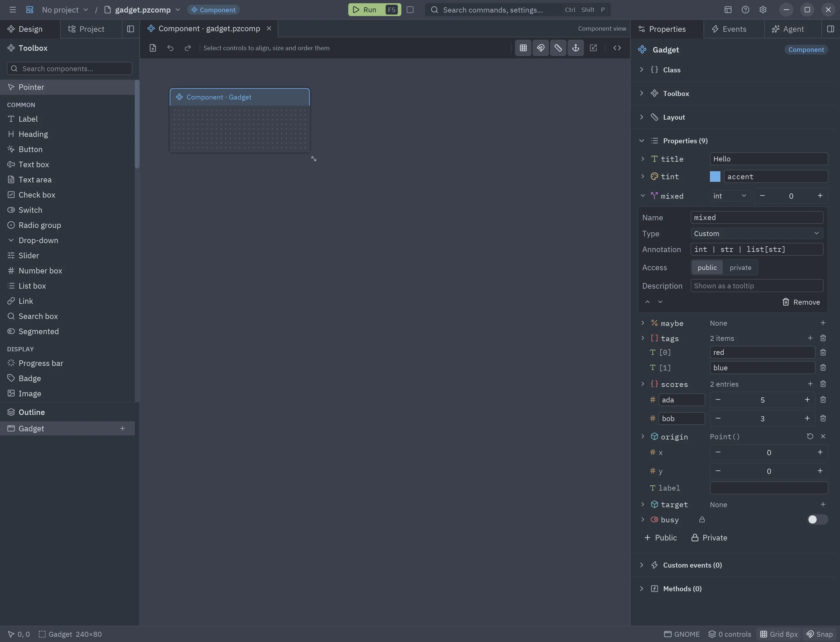Click the Remove button for mixed property
The height and width of the screenshot is (642, 840).
801,302
